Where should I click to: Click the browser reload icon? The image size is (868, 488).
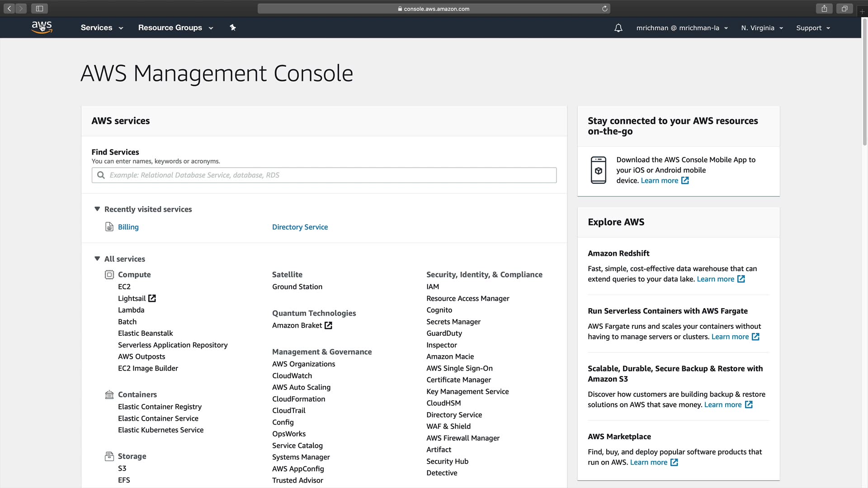(604, 9)
